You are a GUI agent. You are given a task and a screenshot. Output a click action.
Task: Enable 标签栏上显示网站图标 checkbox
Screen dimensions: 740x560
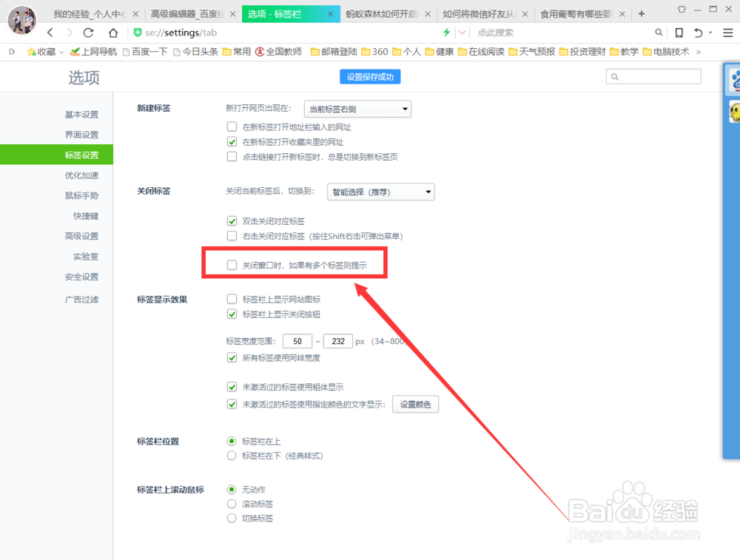click(x=232, y=299)
